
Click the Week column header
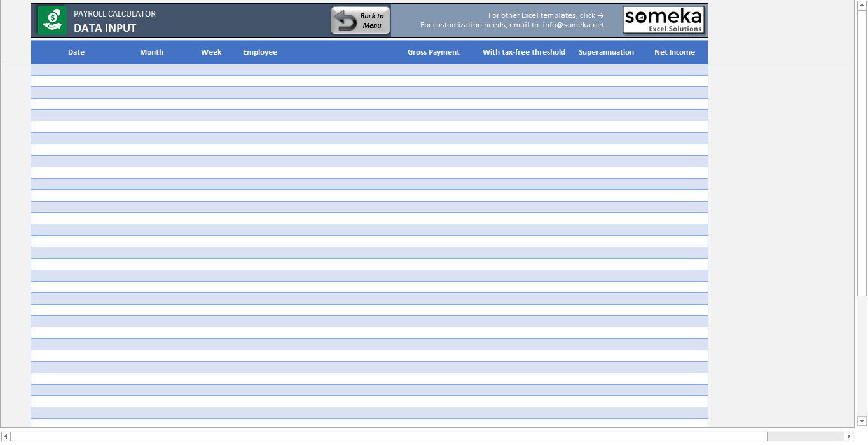[x=211, y=52]
